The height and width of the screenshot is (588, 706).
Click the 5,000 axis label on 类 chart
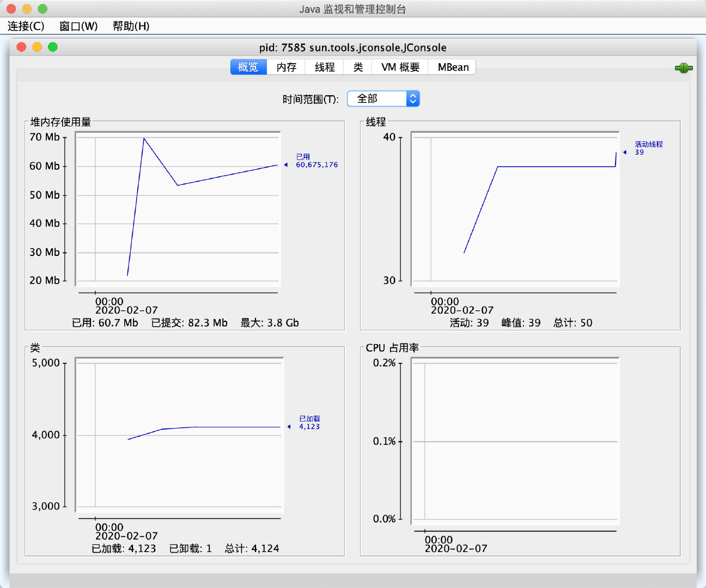[46, 363]
